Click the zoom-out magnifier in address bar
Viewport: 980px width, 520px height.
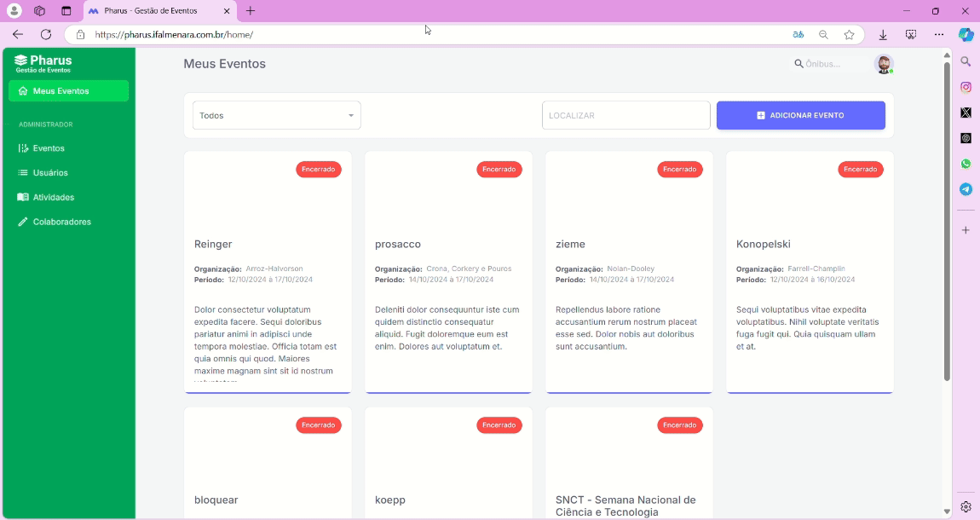coord(824,35)
